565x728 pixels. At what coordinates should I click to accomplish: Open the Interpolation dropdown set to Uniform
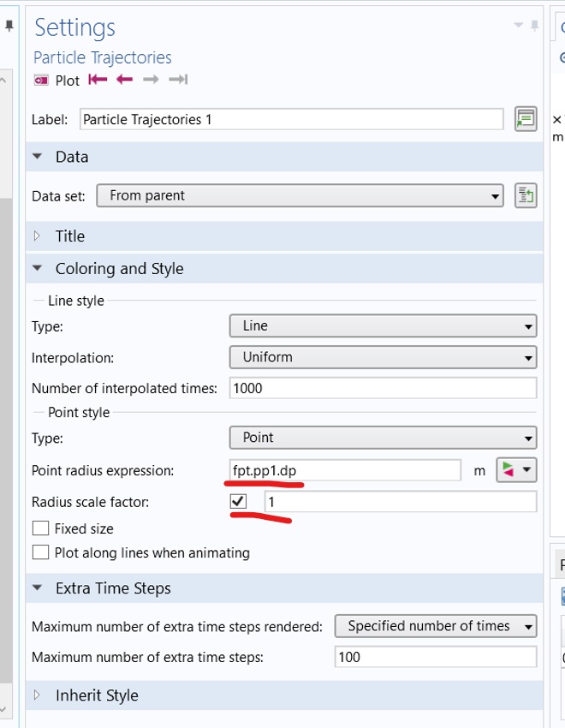coord(383,357)
